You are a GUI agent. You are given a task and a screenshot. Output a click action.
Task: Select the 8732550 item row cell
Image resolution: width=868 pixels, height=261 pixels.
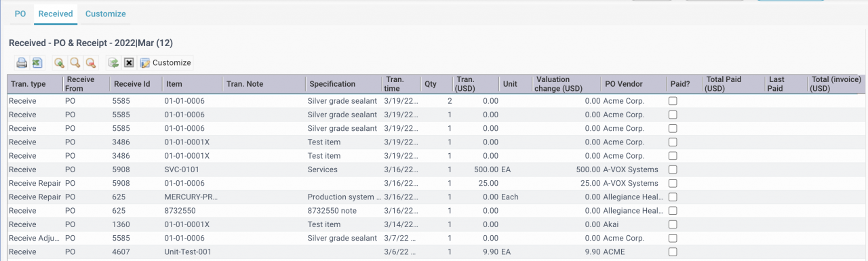pyautogui.click(x=180, y=211)
